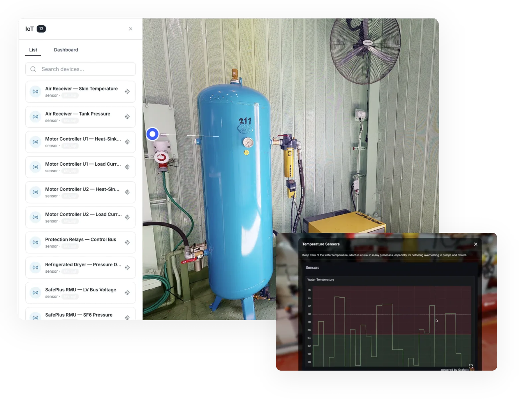Select SafePlus RMU — SF6 Pressure entry
Image resolution: width=532 pixels, height=412 pixels.
pyautogui.click(x=80, y=314)
